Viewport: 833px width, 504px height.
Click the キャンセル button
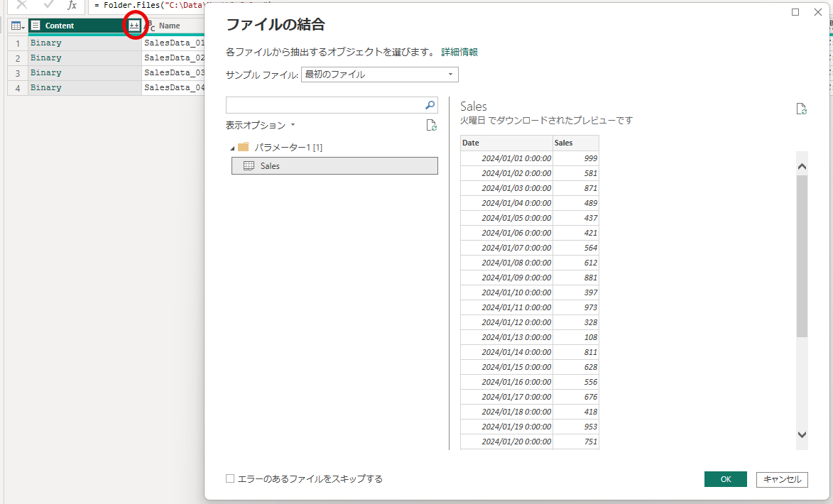(x=782, y=479)
